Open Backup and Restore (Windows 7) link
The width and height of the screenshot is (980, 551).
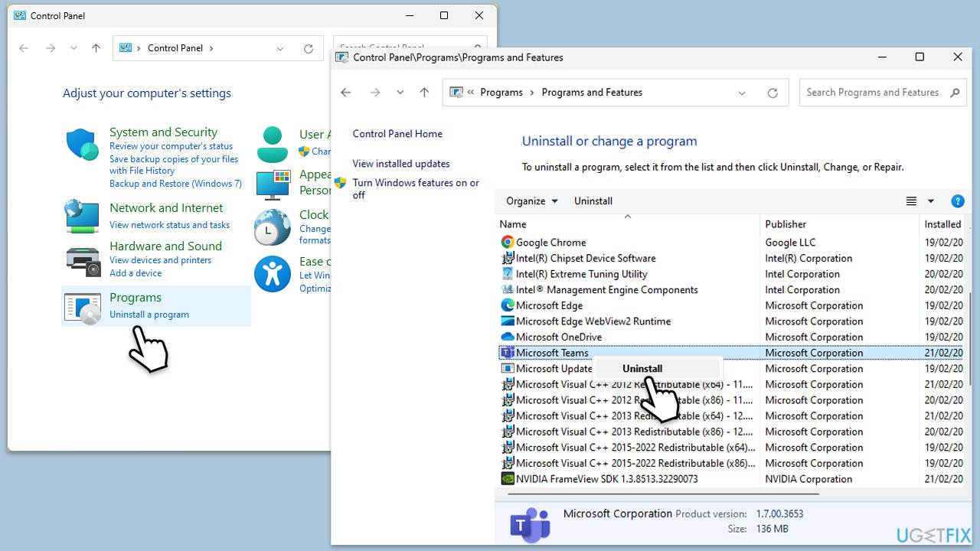point(175,184)
